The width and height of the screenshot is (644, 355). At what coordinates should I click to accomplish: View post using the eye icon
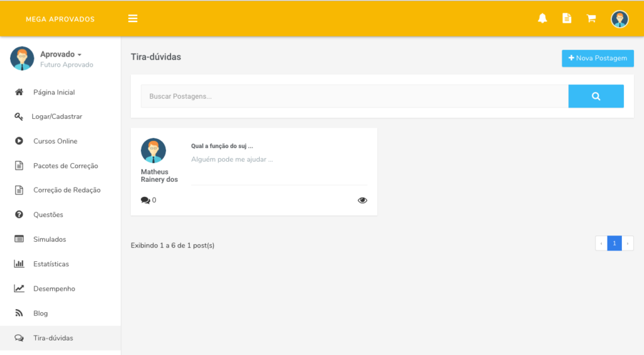click(x=362, y=200)
